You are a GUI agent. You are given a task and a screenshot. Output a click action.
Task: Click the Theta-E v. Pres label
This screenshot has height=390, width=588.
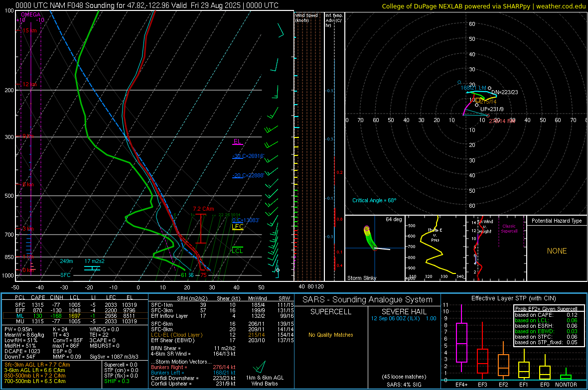pos(435,235)
